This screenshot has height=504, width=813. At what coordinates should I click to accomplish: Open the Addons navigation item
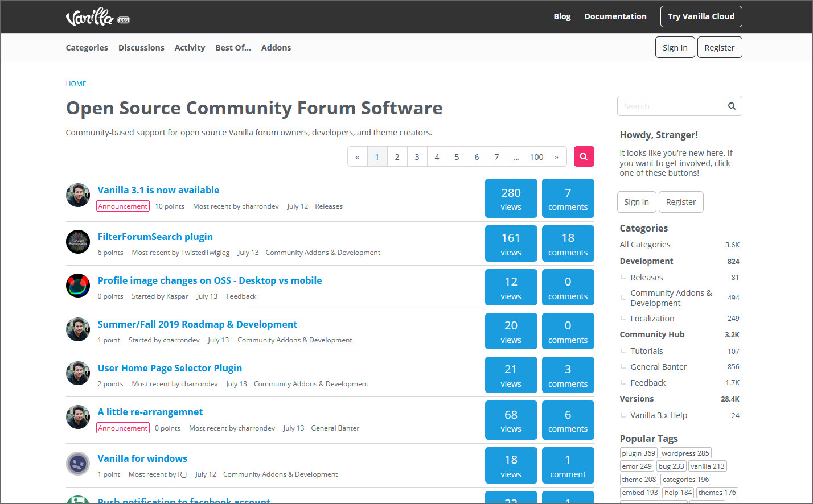(x=276, y=48)
